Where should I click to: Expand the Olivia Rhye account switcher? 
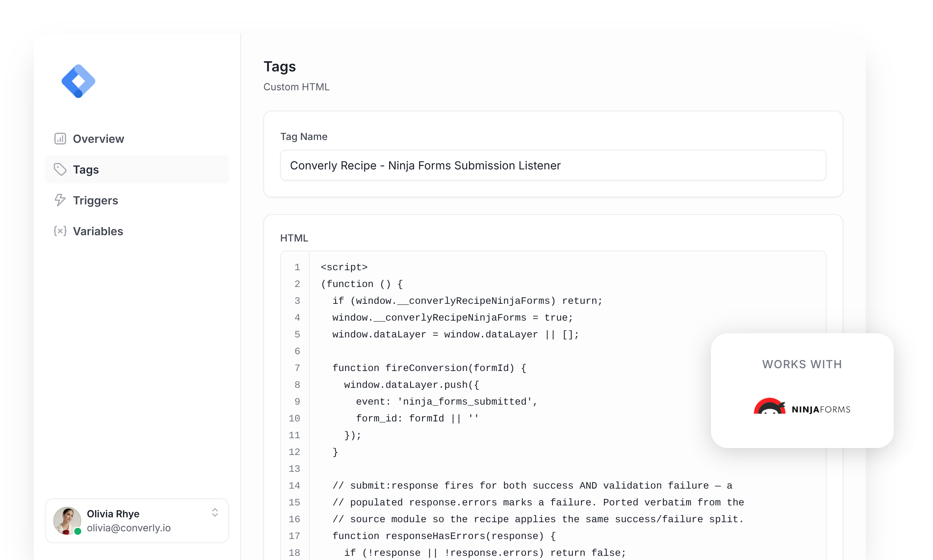tap(215, 512)
